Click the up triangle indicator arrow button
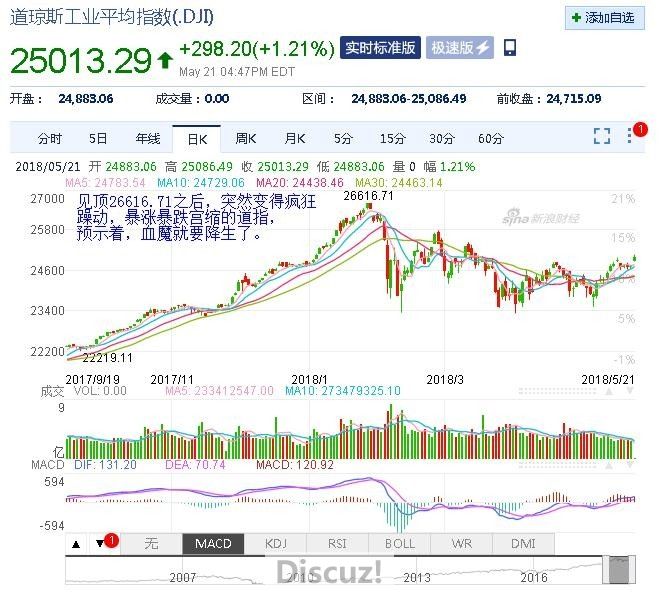This screenshot has width=659, height=596. [76, 544]
